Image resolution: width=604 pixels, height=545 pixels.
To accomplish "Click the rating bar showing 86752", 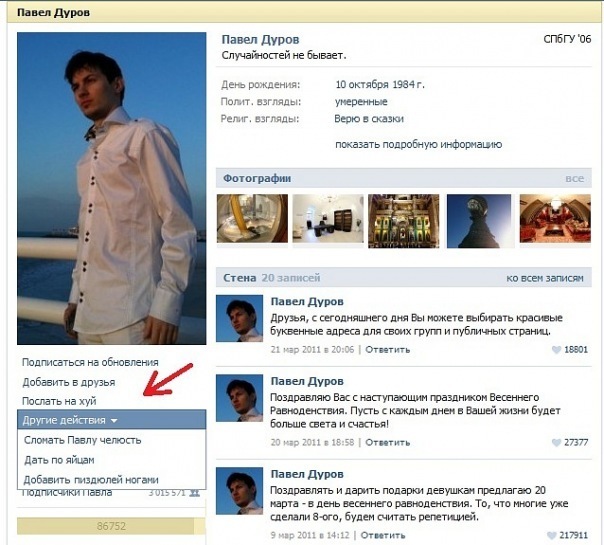I will pos(111,524).
